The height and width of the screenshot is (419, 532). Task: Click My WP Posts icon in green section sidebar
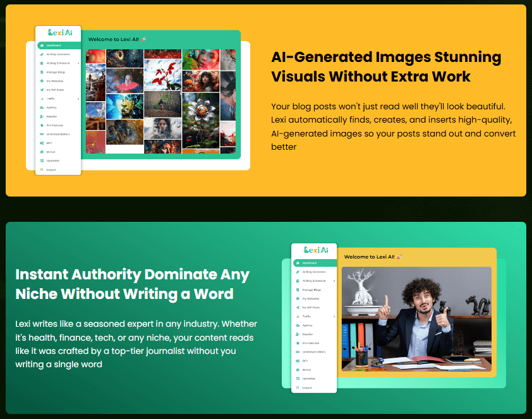tap(297, 307)
